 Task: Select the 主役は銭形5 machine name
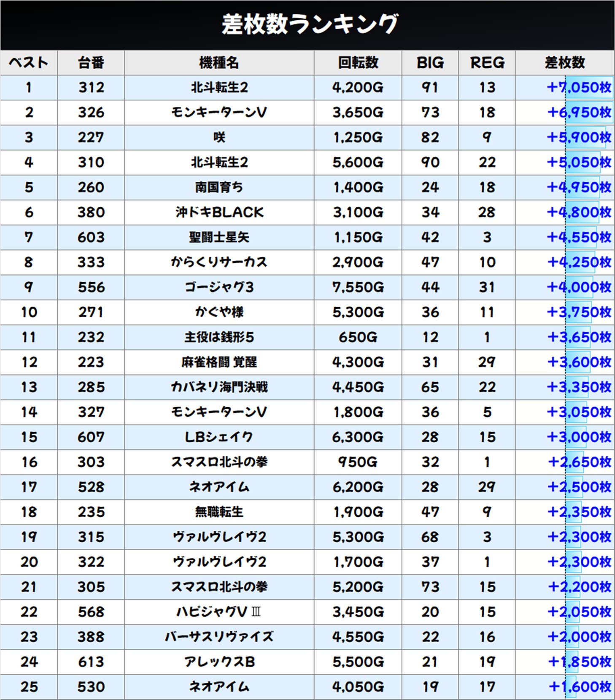click(219, 337)
